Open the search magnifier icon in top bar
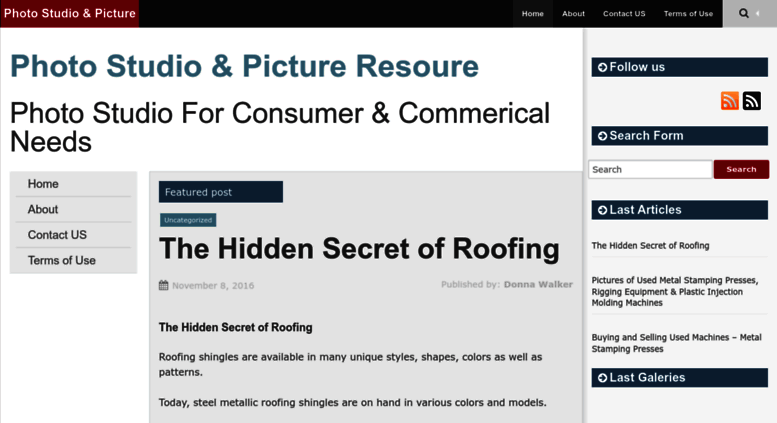Viewport: 777px width, 423px height. 743,13
